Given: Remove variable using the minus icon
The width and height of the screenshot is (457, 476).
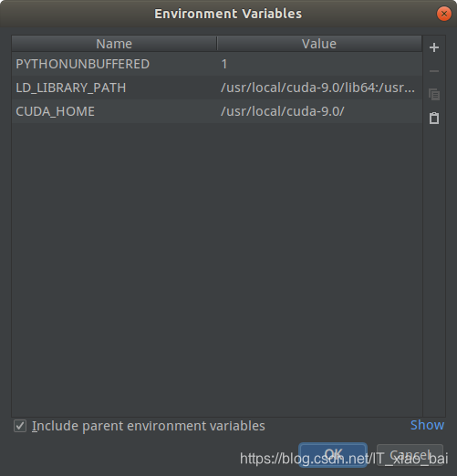Looking at the screenshot, I should (x=434, y=71).
